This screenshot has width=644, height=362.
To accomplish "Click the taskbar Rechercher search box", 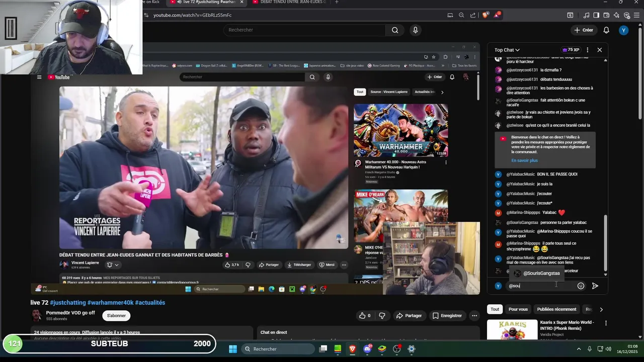I will coord(277,349).
